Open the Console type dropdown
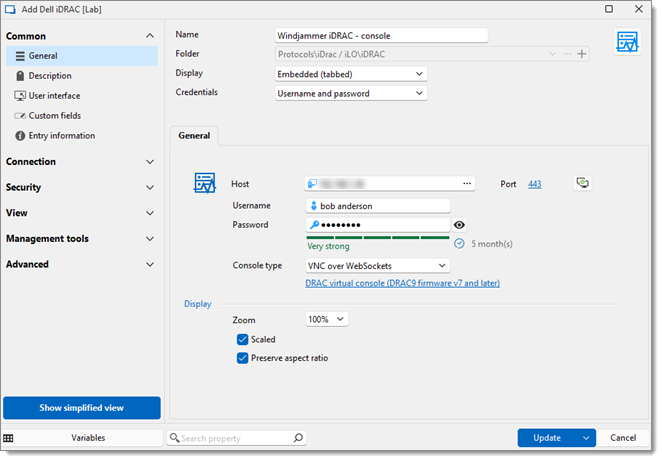Image resolution: width=662 pixels, height=461 pixels. coord(377,266)
